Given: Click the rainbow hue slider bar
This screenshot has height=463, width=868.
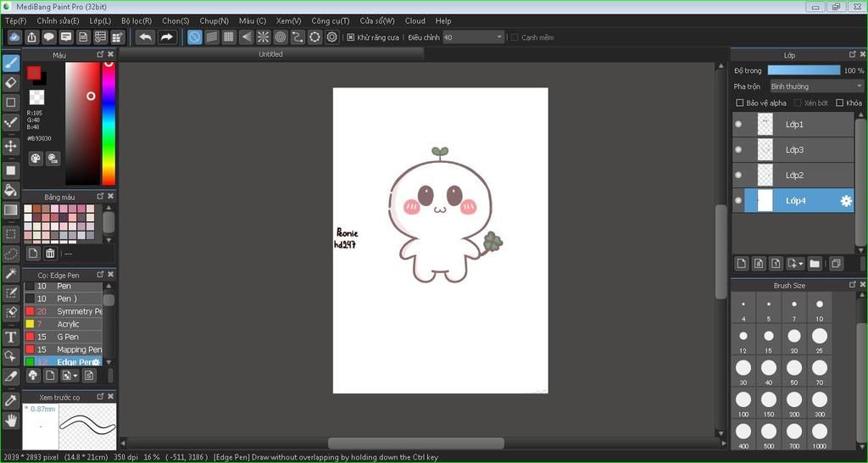Looking at the screenshot, I should (x=109, y=123).
